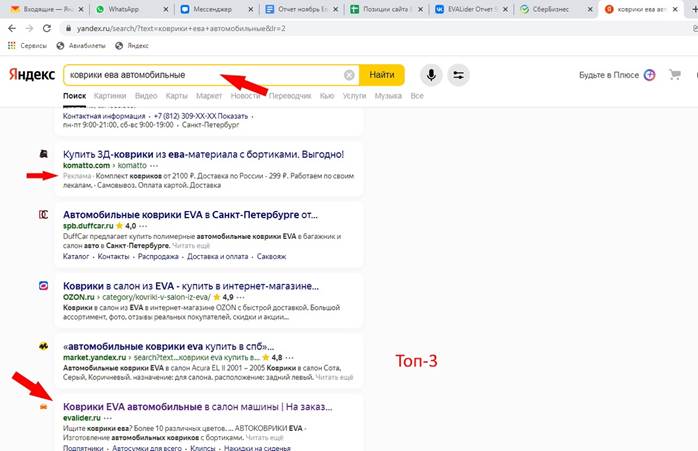Click the Найти search button
Screen dimensions: 698x451
tap(382, 75)
